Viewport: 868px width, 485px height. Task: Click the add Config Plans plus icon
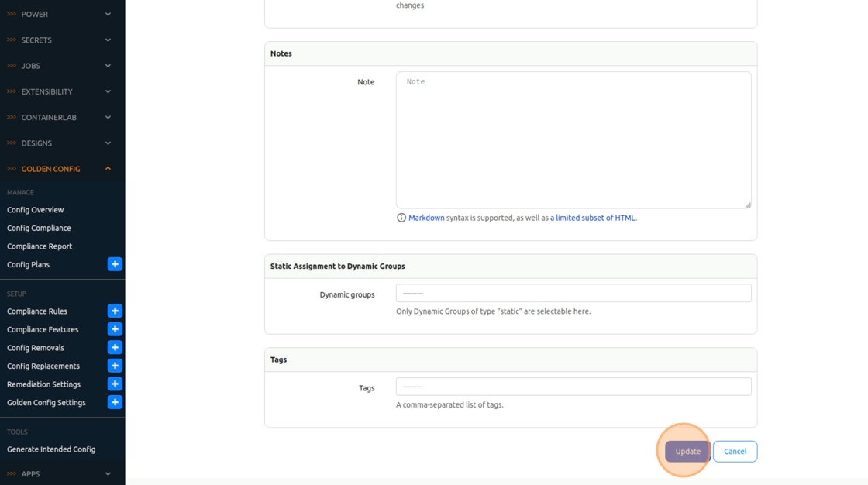point(115,264)
